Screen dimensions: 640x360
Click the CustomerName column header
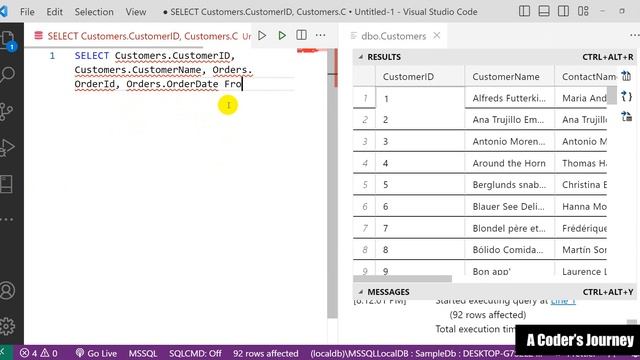[x=509, y=76]
